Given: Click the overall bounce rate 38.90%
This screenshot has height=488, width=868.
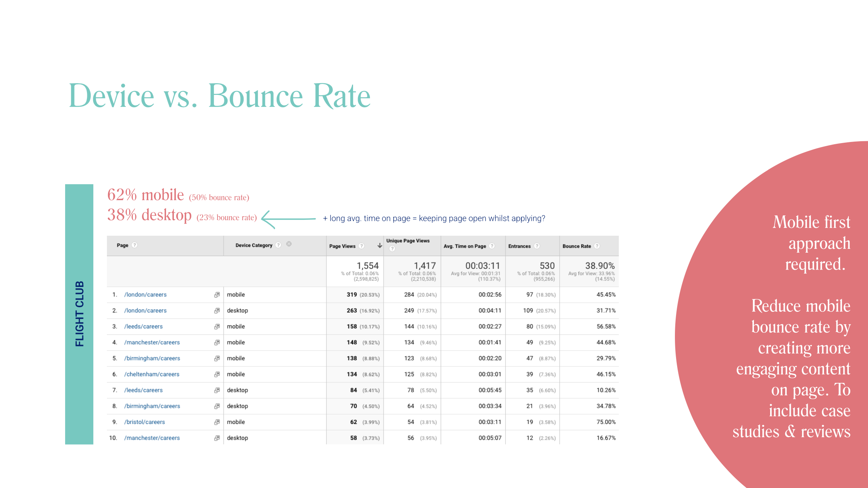Looking at the screenshot, I should 600,265.
